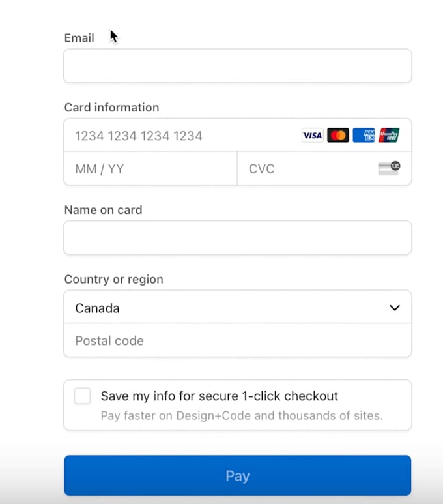Select the MM / YY expiry field
The width and height of the screenshot is (443, 504).
pos(150,169)
